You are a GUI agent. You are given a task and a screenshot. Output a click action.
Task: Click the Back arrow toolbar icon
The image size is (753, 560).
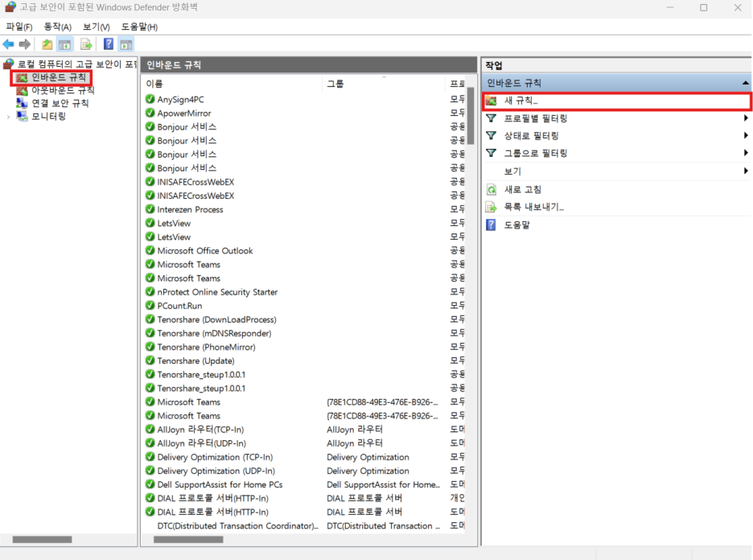point(9,45)
